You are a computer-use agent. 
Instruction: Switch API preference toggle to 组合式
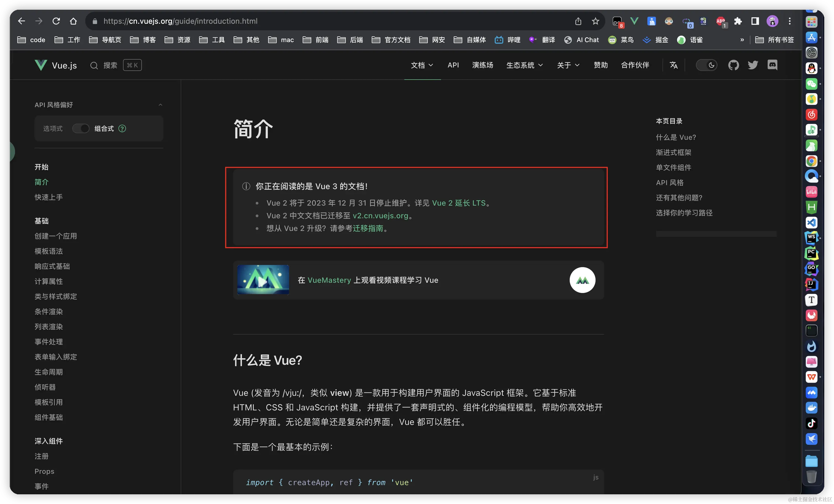click(x=81, y=129)
